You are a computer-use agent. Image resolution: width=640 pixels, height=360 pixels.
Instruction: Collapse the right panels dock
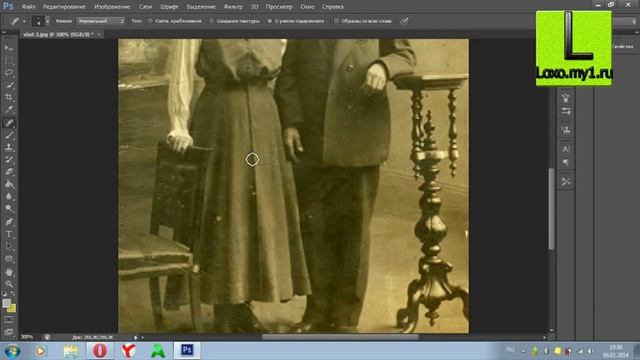pos(636,32)
